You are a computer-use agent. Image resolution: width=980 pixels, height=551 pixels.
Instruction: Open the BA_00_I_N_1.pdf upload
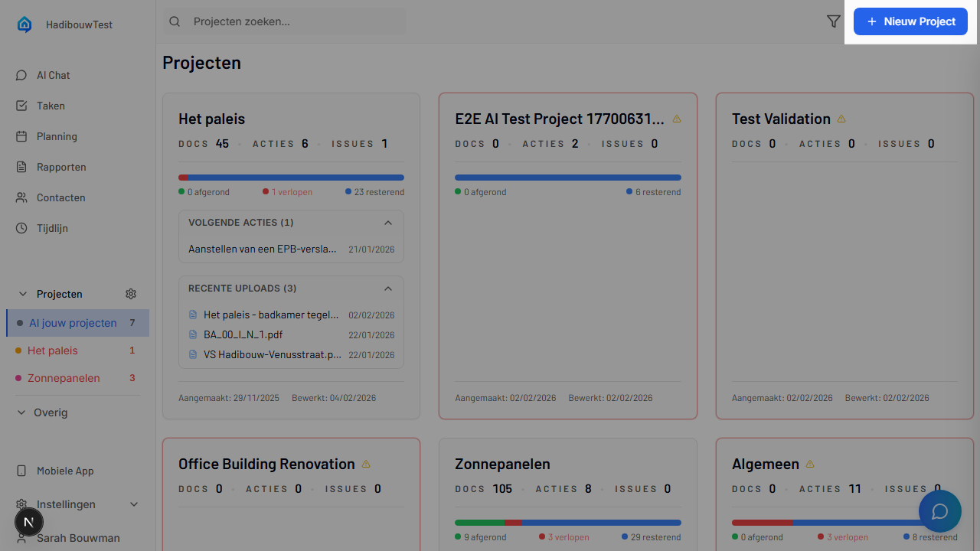tap(242, 334)
